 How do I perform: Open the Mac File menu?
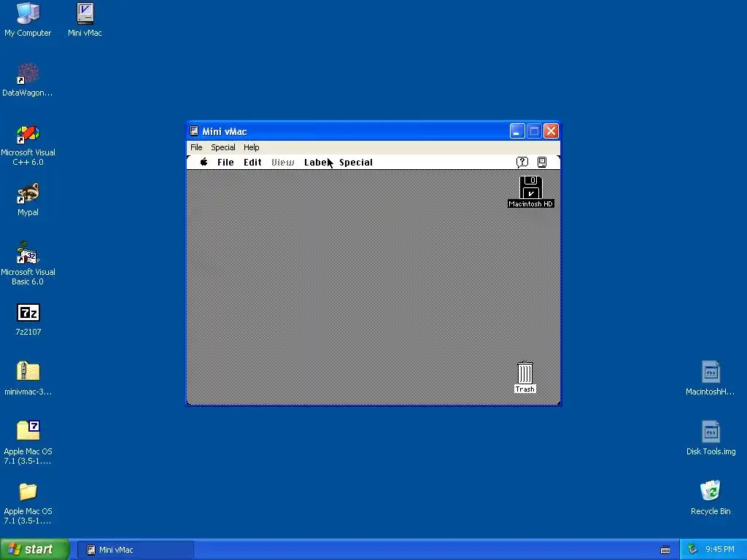point(225,163)
